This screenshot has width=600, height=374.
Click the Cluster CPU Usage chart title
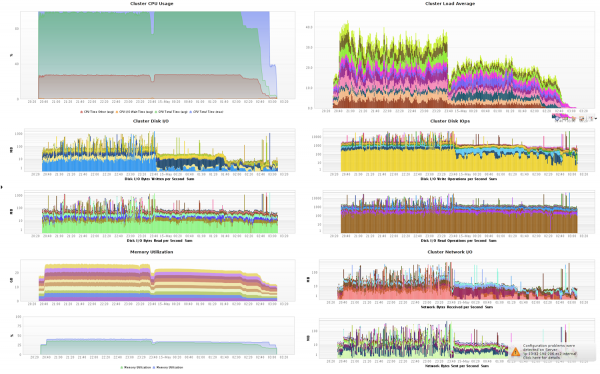(x=152, y=3)
